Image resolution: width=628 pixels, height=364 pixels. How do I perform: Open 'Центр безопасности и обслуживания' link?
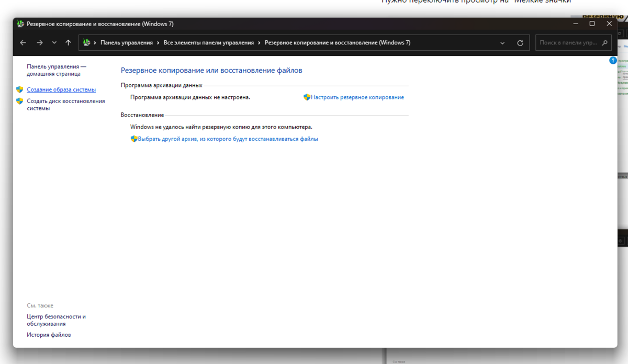click(57, 320)
